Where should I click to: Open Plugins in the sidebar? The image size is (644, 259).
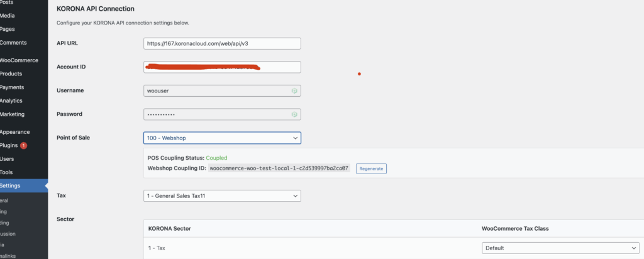[9, 146]
